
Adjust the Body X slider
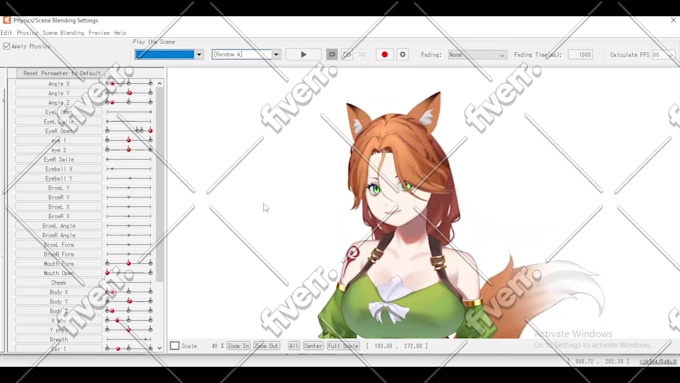[129, 292]
